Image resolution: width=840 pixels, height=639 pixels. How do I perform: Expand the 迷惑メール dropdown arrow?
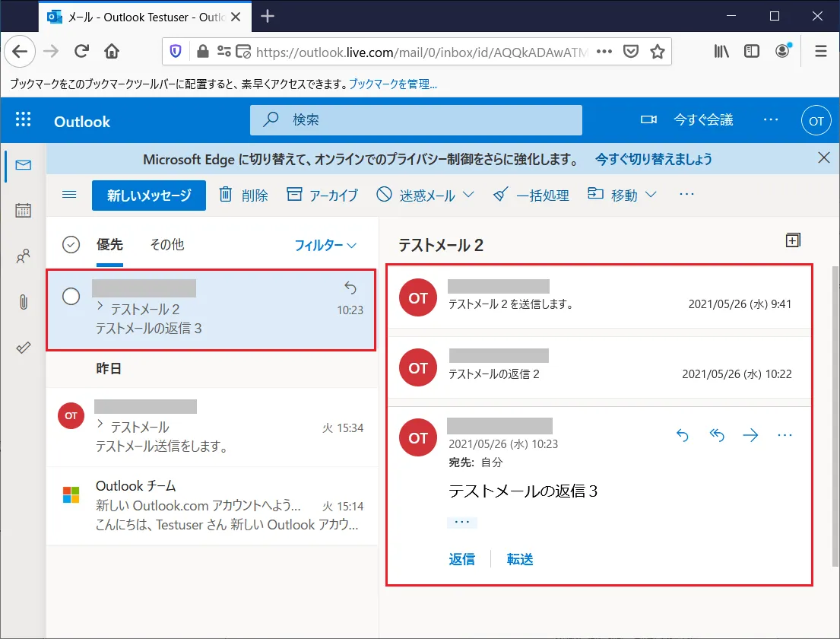[x=468, y=195]
